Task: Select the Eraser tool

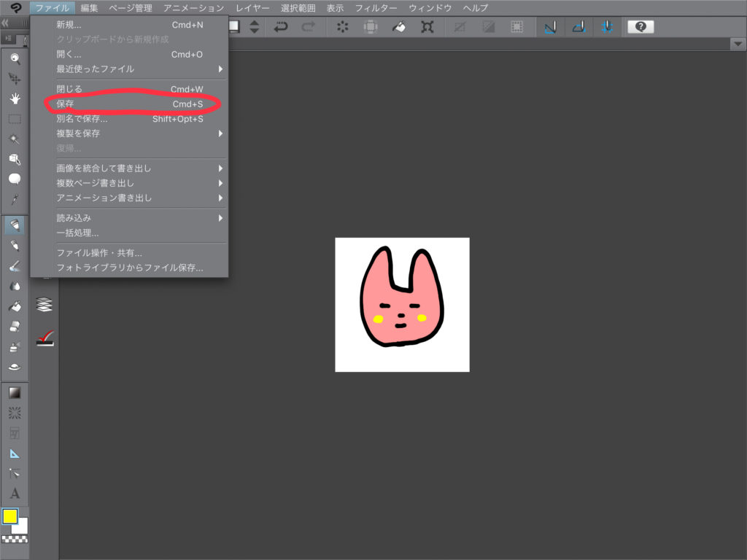Action: 15,326
